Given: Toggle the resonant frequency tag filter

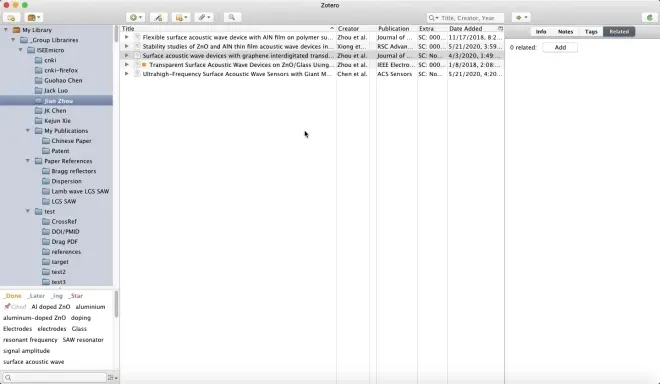Looking at the screenshot, I should coord(30,340).
